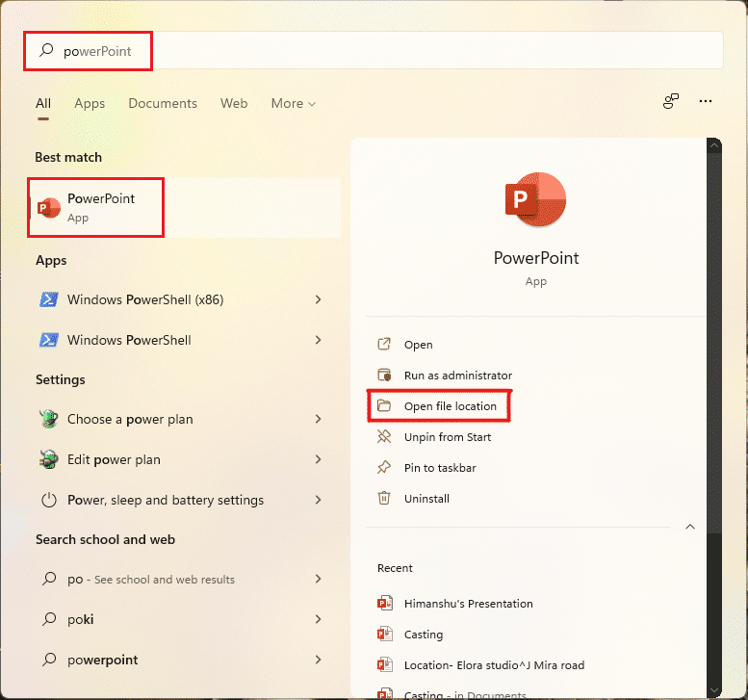
Task: Switch to the Web search tab
Action: tap(234, 103)
